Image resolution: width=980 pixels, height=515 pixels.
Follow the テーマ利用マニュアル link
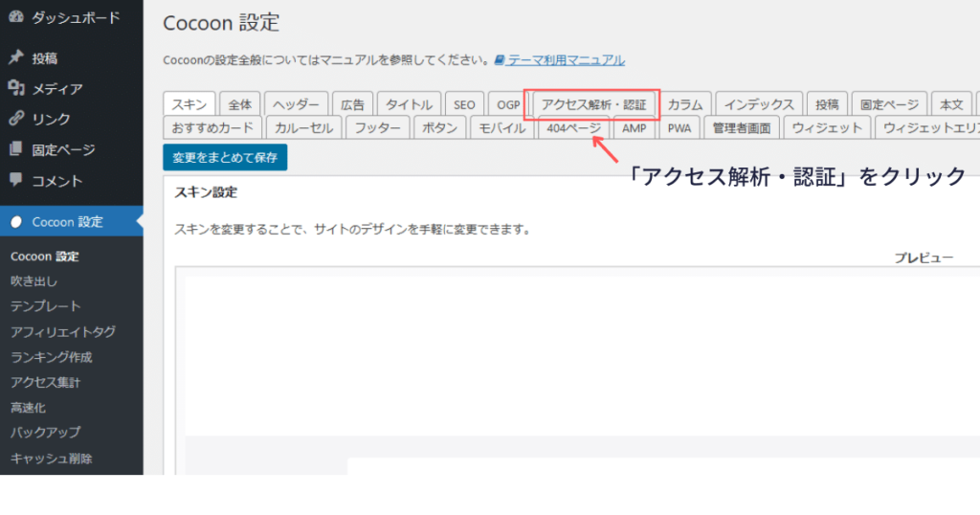[x=566, y=60]
